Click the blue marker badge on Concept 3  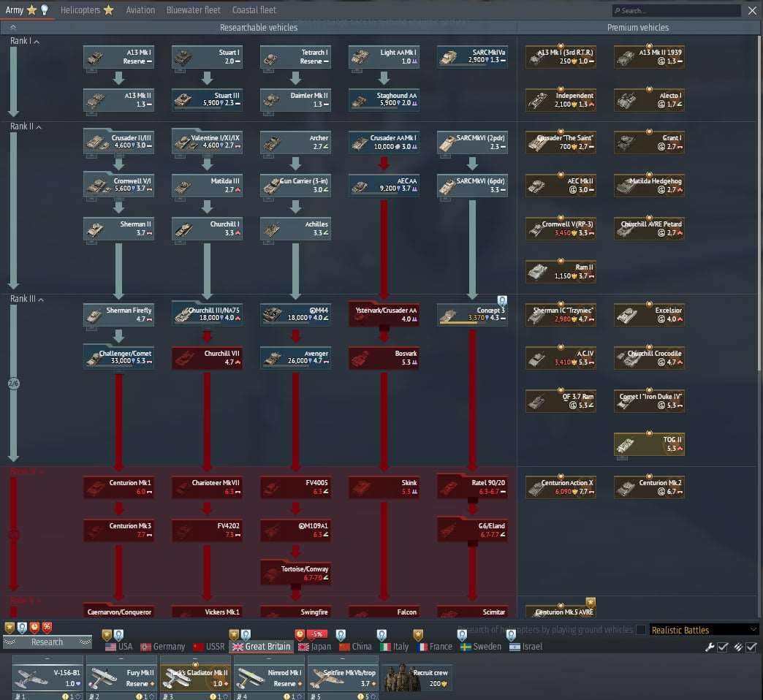coord(502,300)
